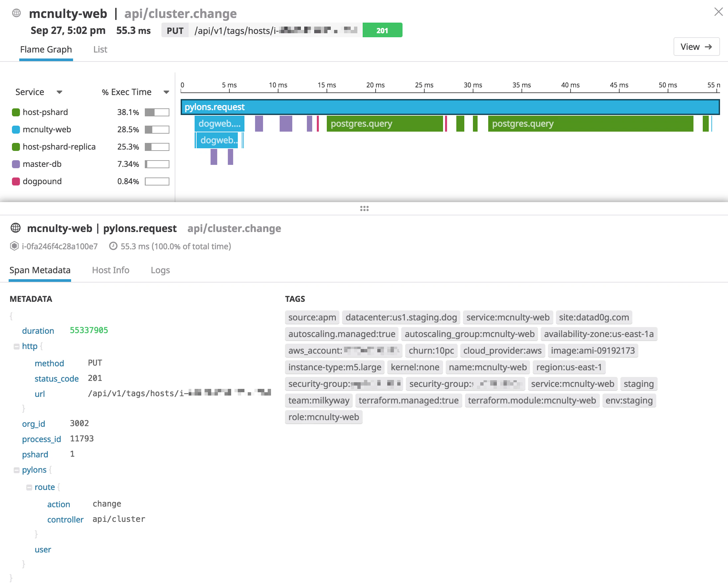Click the dogpound pink color swatch
728x585 pixels.
16,181
